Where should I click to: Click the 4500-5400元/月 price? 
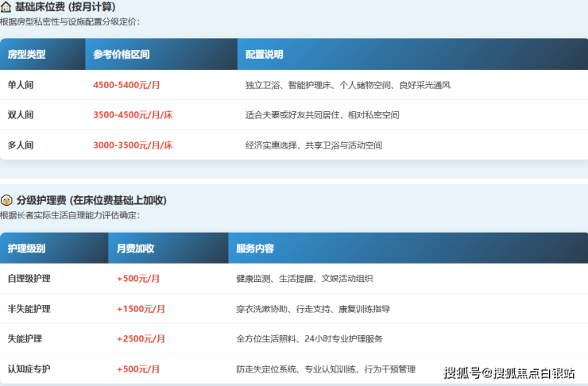pos(127,85)
